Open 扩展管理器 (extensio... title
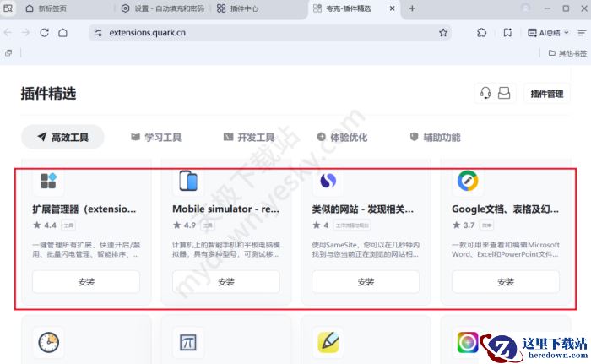Image resolution: width=591 pixels, height=364 pixels. point(84,209)
